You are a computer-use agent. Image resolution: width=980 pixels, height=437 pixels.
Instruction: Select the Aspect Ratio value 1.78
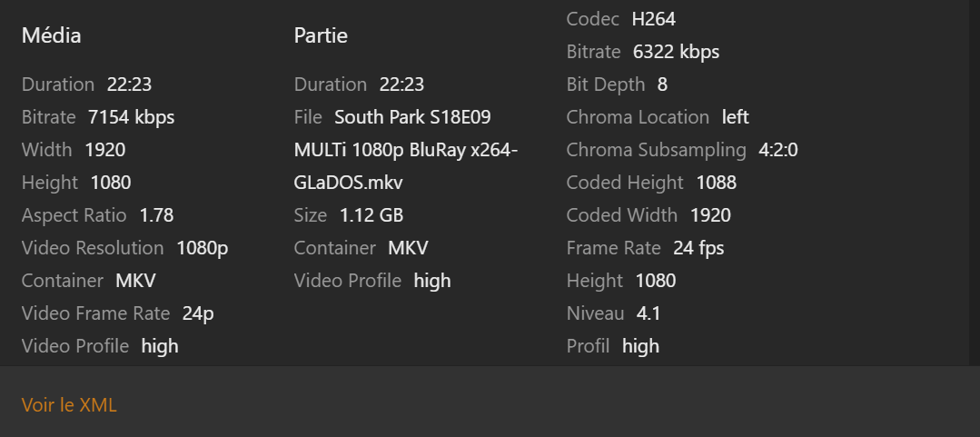click(x=156, y=215)
